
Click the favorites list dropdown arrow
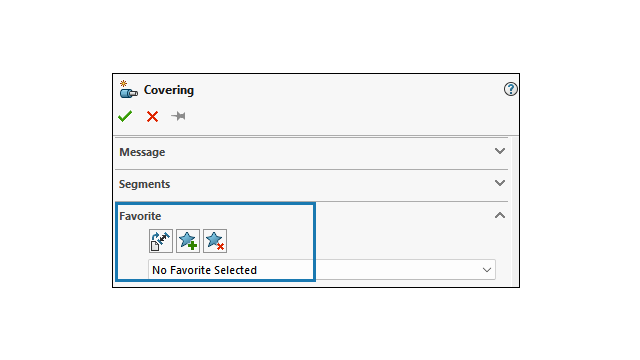[487, 270]
